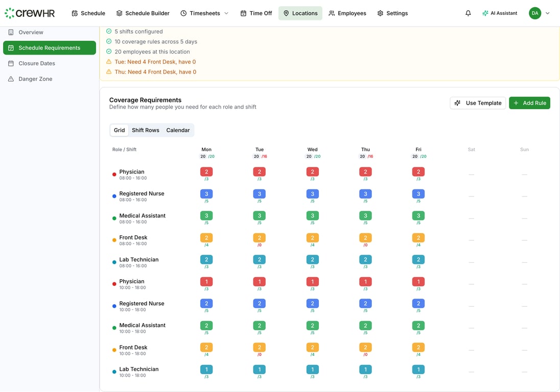This screenshot has width=560, height=392.
Task: Click the crewHR logo
Action: [x=30, y=13]
